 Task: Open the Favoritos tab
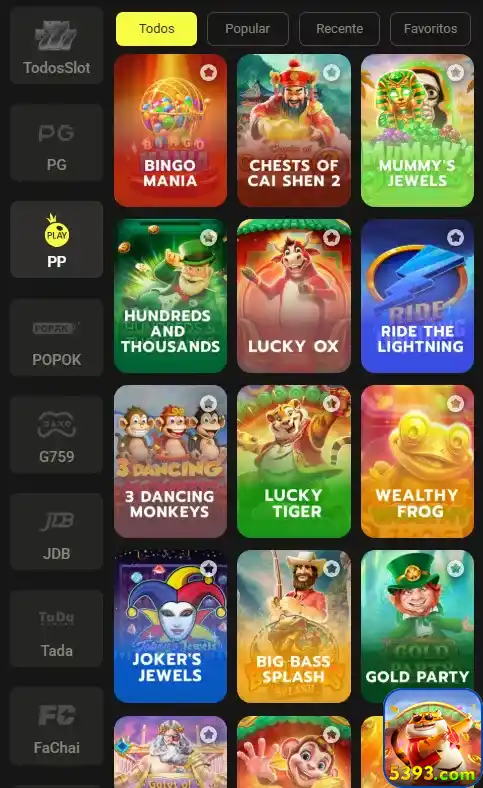430,29
